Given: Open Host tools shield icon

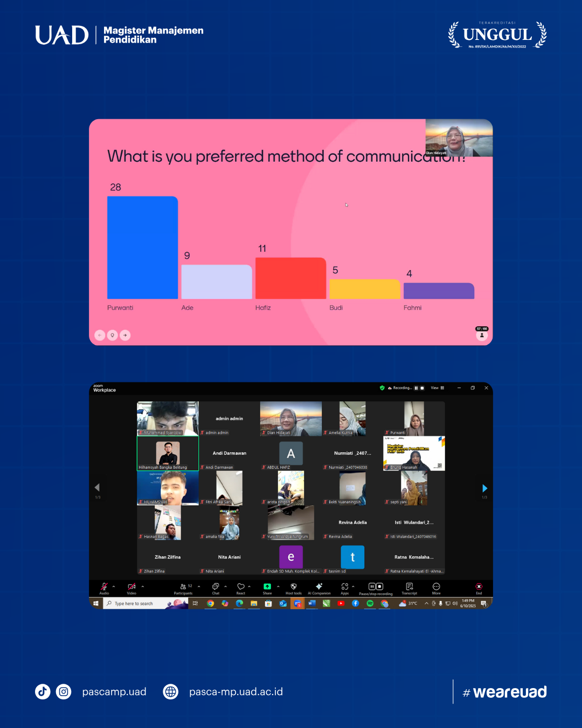Looking at the screenshot, I should coord(294,587).
